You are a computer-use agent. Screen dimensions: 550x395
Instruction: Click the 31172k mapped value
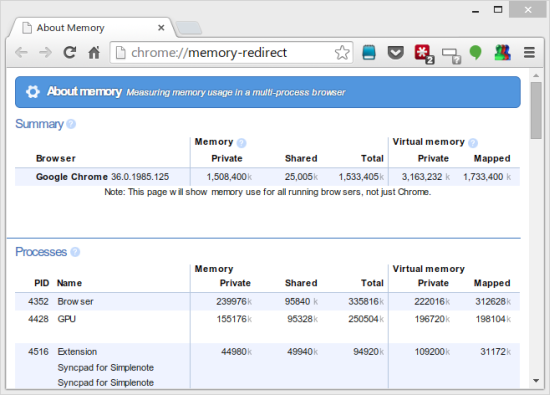pos(495,352)
